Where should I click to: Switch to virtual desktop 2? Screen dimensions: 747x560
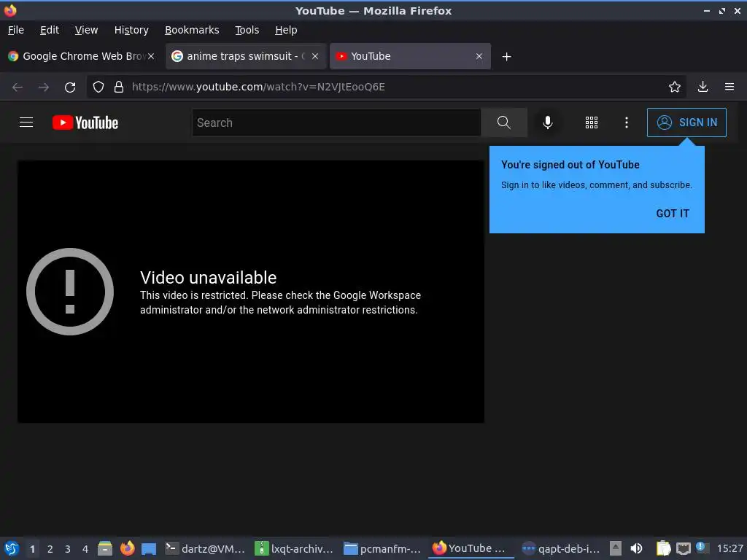(50, 549)
